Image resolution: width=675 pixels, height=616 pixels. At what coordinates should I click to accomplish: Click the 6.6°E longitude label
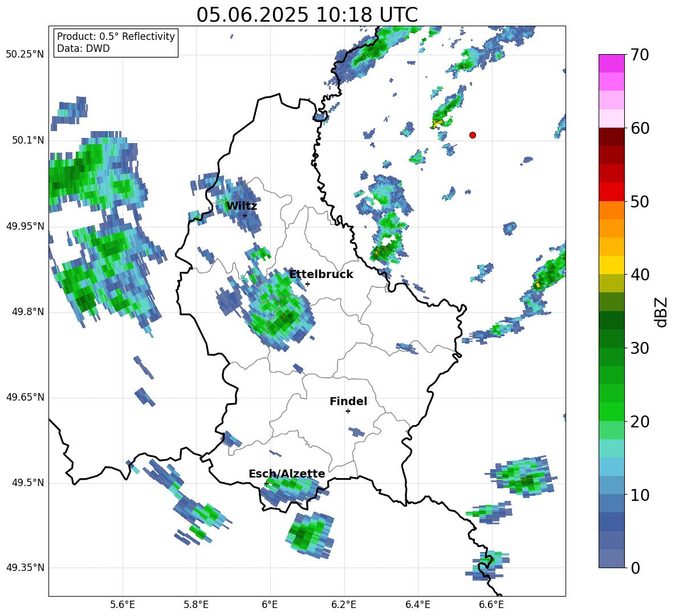(491, 605)
